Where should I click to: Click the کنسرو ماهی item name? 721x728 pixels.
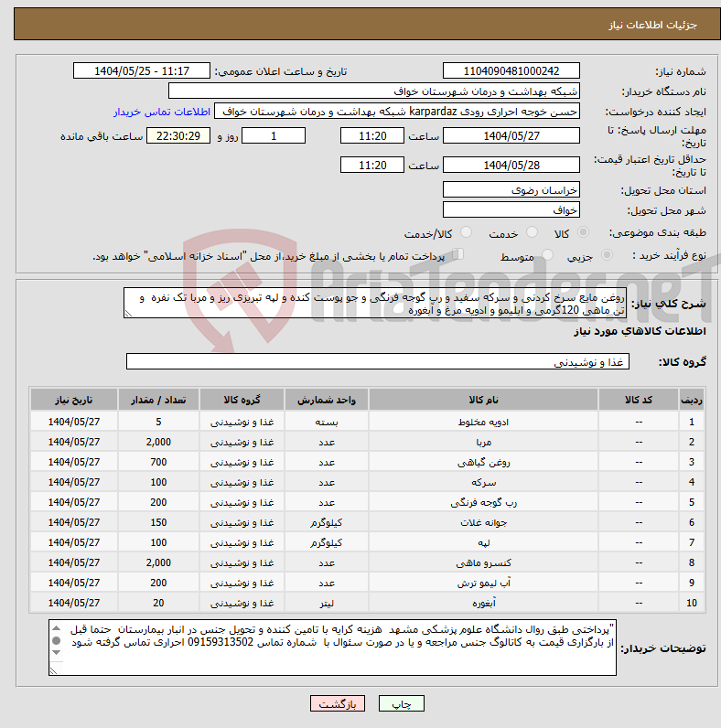[x=483, y=562]
